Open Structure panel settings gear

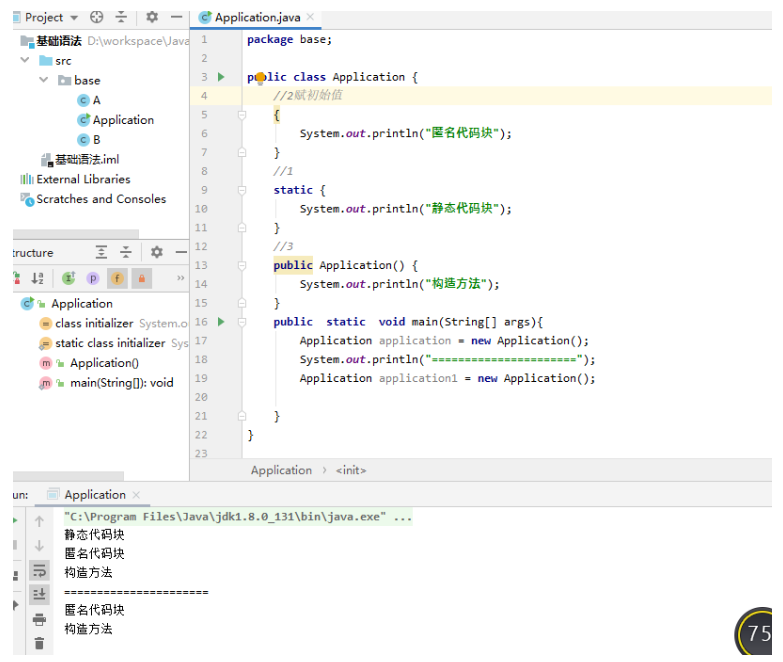(157, 252)
